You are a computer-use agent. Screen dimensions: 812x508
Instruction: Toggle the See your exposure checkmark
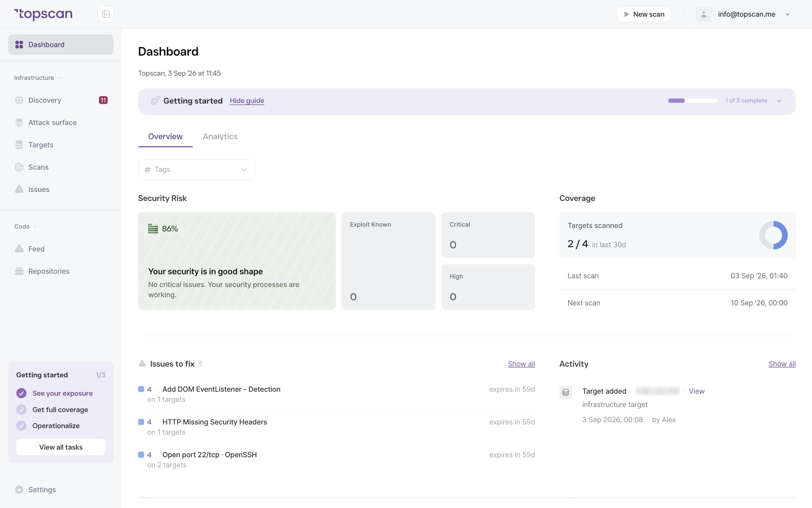21,393
